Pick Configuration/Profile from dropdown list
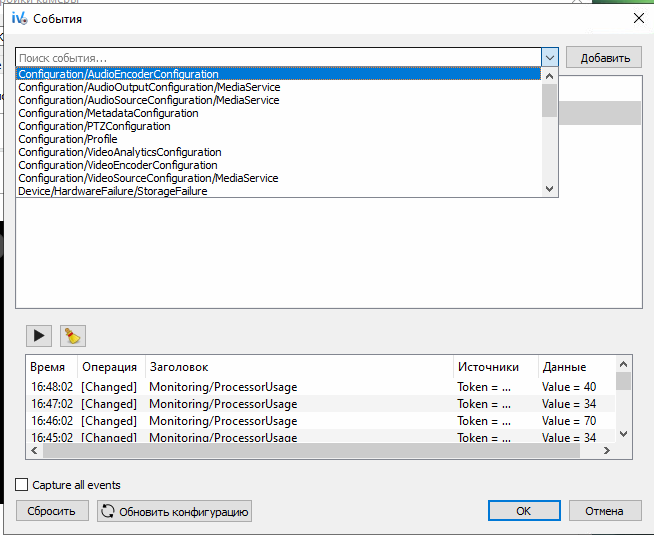The image size is (654, 535). (278, 139)
